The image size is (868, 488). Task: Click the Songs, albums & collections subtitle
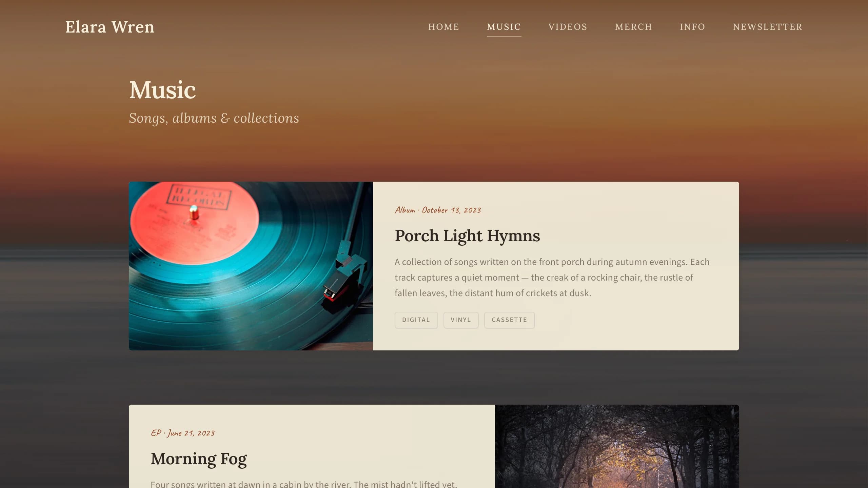(x=214, y=118)
